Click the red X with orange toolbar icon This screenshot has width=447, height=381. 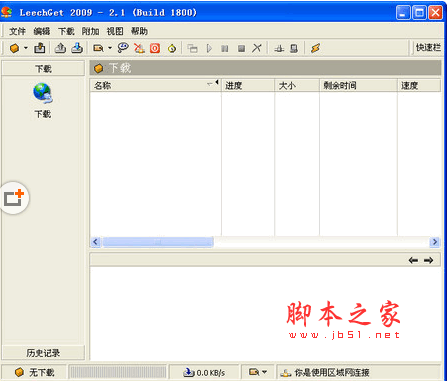pos(139,48)
